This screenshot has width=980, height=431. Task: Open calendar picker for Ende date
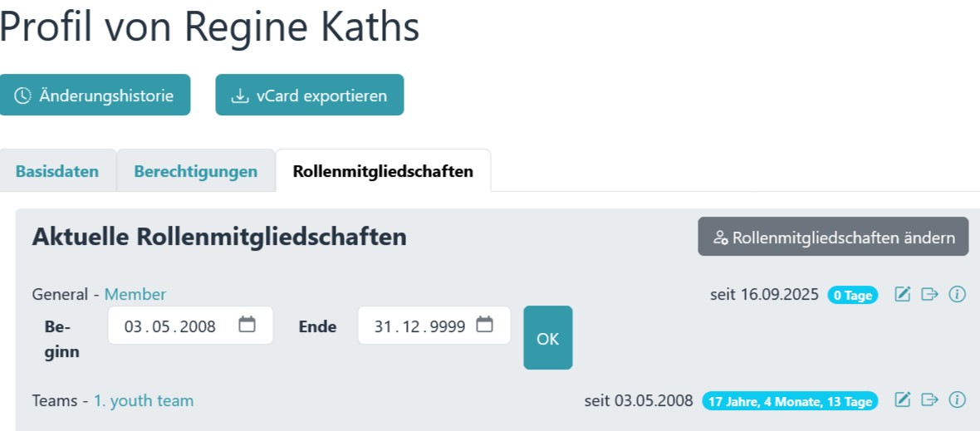tap(485, 325)
